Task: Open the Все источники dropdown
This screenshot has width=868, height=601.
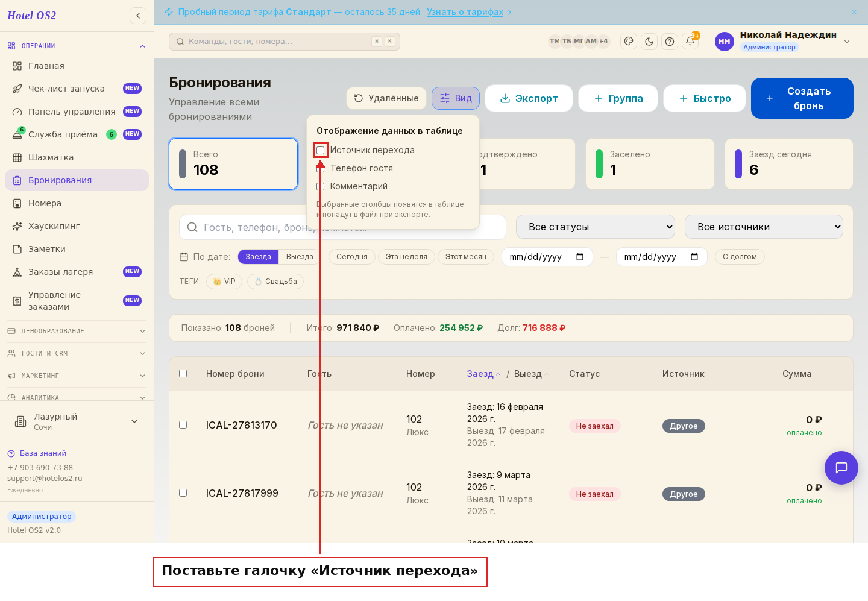Action: point(764,227)
